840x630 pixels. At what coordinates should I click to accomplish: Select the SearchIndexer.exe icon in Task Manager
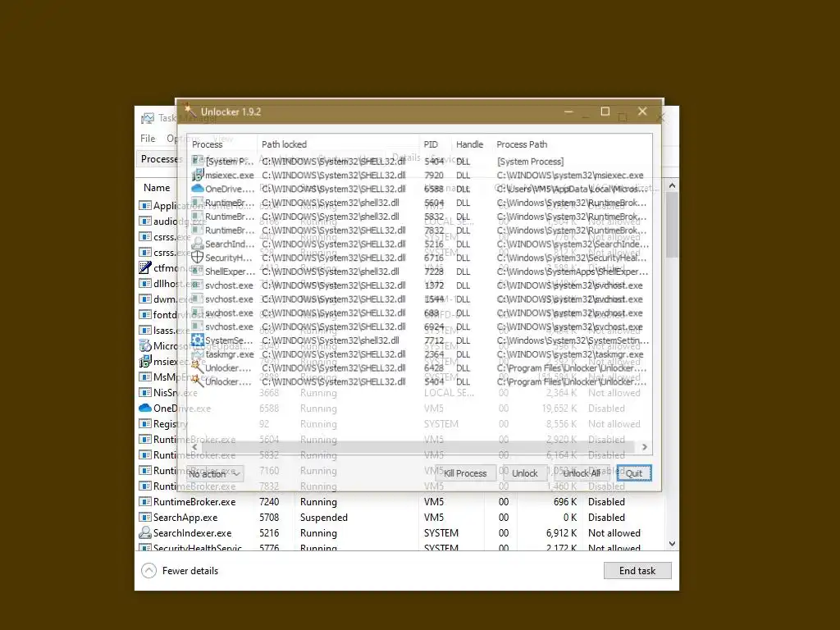coord(144,533)
